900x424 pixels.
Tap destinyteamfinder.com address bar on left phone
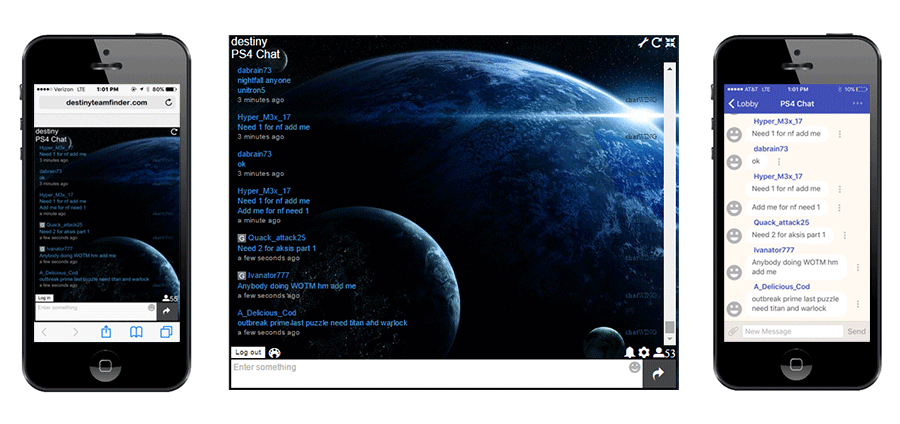pyautogui.click(x=107, y=103)
